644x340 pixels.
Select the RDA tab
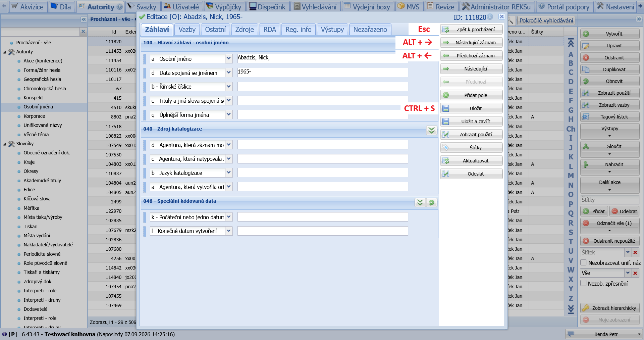[270, 30]
